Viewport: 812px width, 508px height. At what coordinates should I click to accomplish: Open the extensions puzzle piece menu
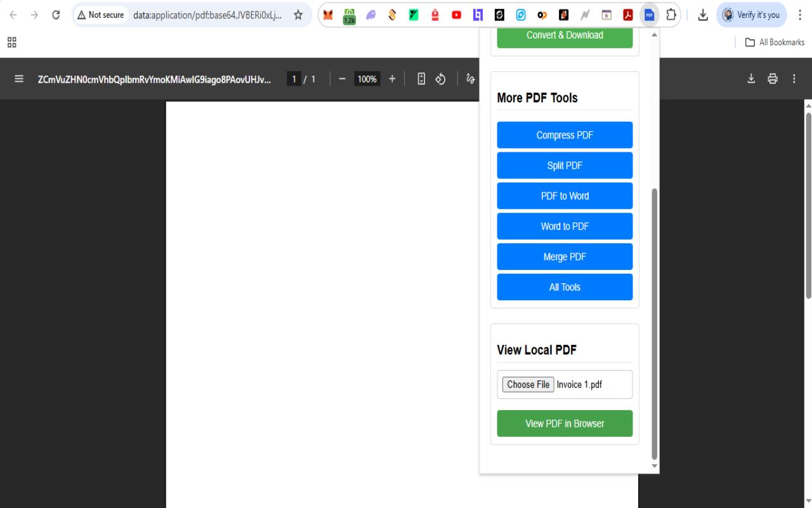(671, 15)
